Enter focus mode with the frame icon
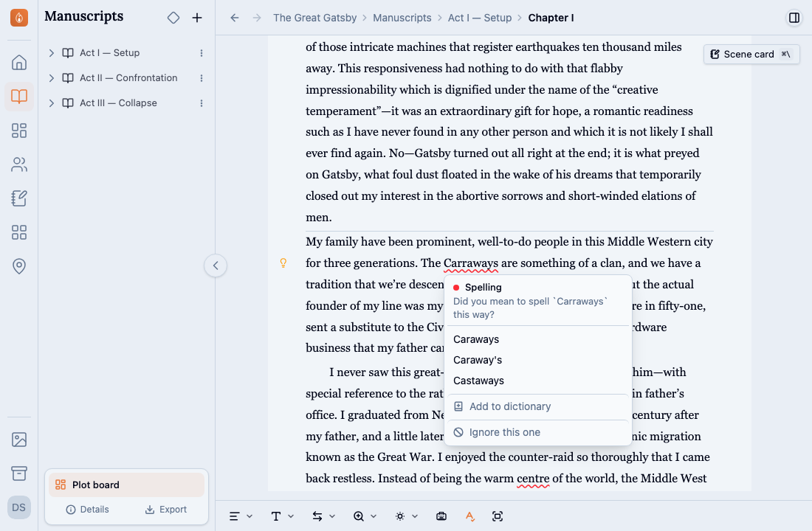 [497, 516]
